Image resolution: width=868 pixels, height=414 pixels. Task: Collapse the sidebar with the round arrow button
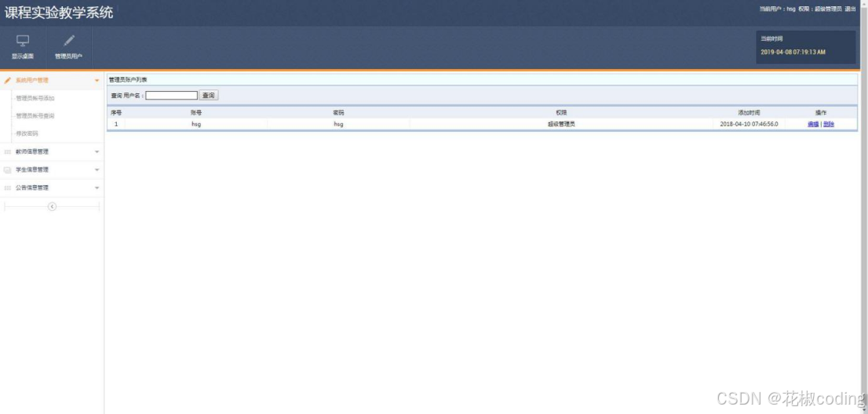52,206
